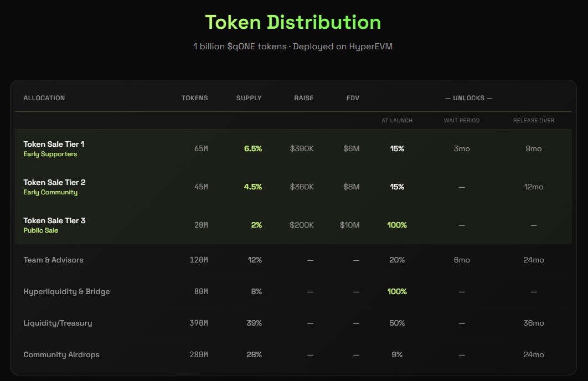Click the Liquidity/Treasury row label
Image resolution: width=588 pixels, height=381 pixels.
[x=58, y=323]
